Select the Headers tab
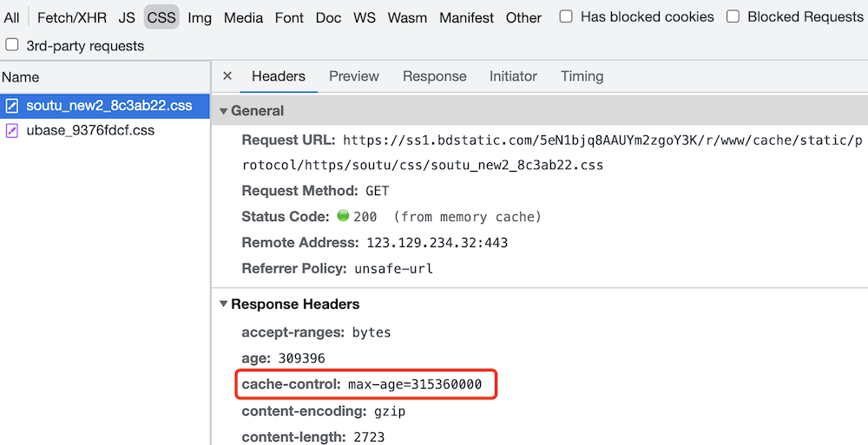The width and height of the screenshot is (868, 445). (x=278, y=76)
